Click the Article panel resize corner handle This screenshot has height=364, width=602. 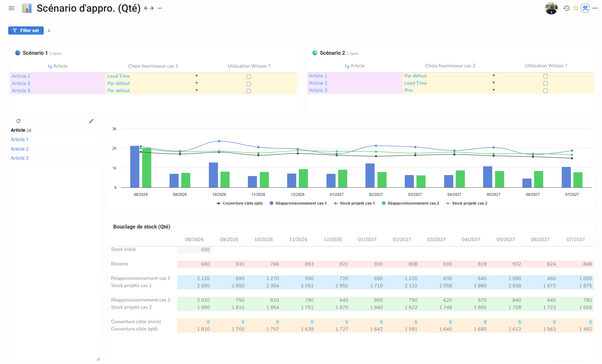[x=98, y=359]
